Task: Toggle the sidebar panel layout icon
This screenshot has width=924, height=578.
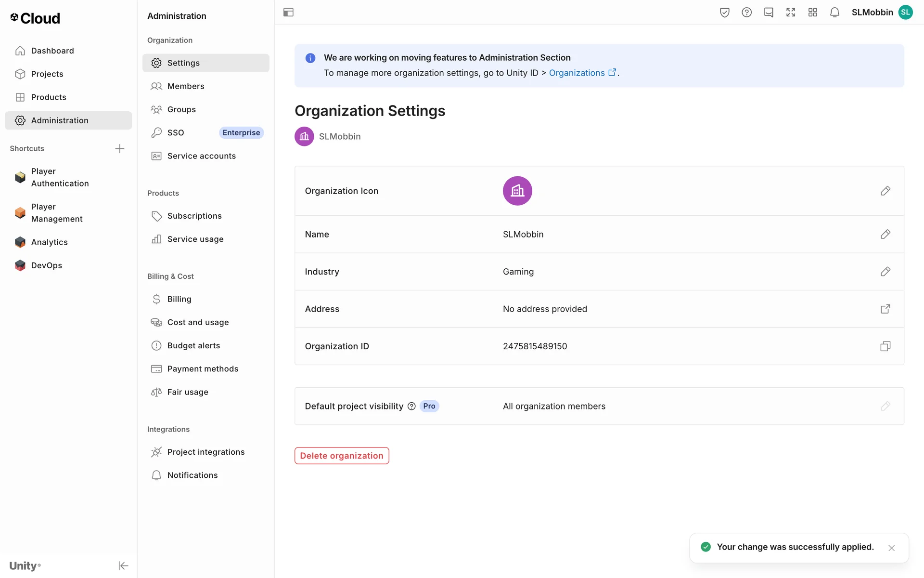Action: [x=288, y=13]
